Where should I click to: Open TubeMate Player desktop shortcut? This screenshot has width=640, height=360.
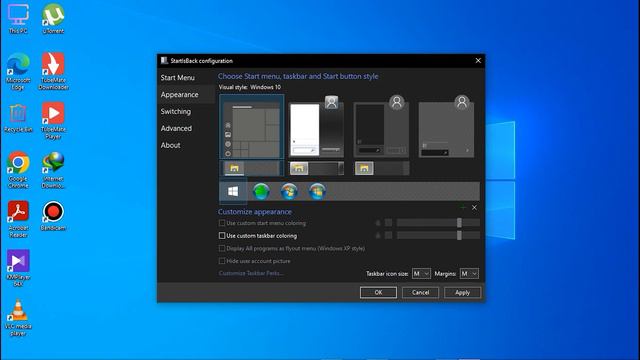53,121
